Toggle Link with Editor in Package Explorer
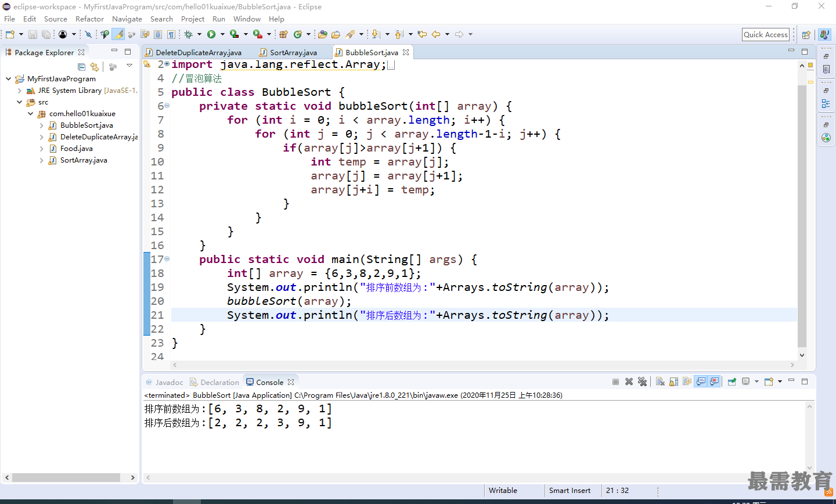Viewport: 836px width, 504px height. (95, 67)
